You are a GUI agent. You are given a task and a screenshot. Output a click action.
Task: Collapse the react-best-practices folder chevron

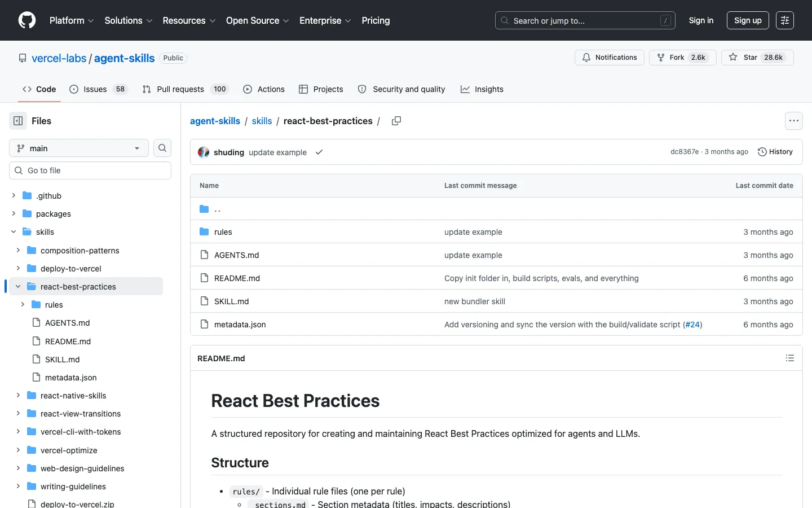point(18,286)
